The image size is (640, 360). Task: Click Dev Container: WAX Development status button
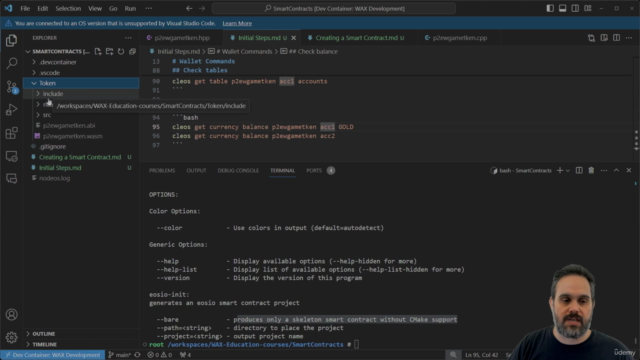(x=53, y=355)
